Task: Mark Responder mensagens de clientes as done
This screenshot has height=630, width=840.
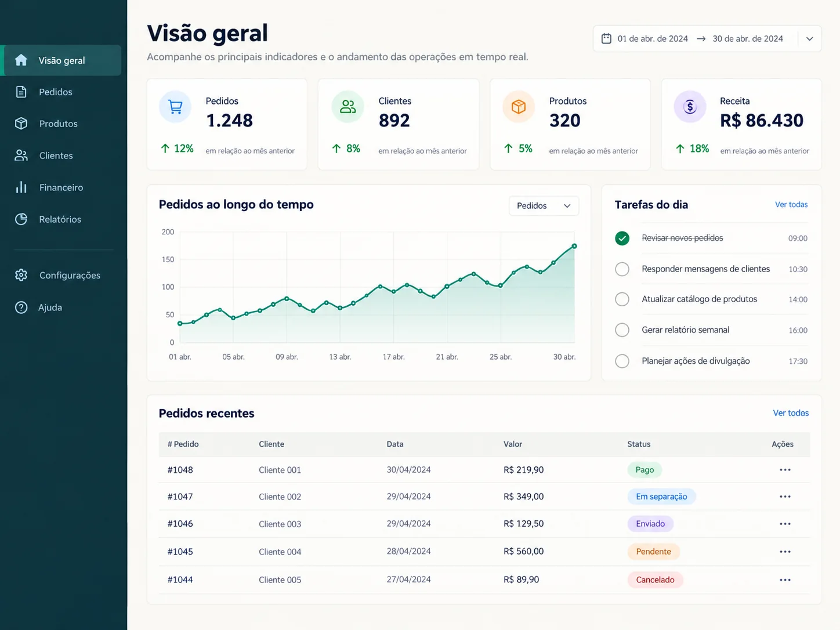Action: pyautogui.click(x=622, y=269)
